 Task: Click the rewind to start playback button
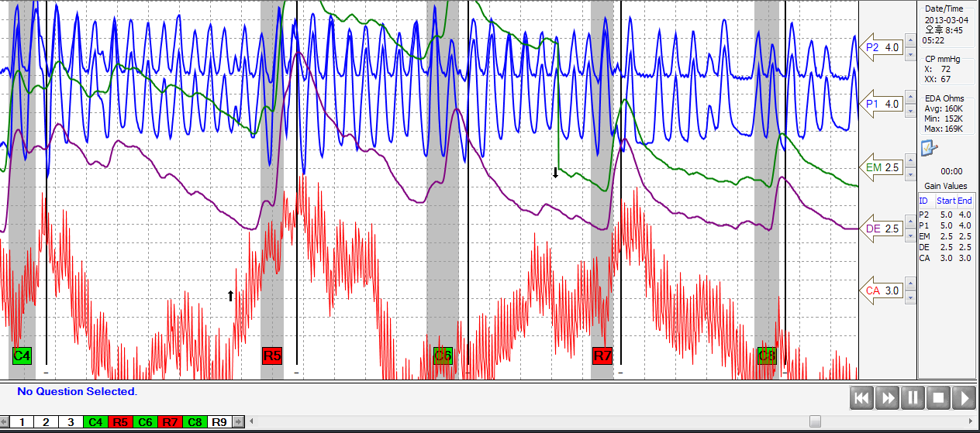[x=862, y=398]
